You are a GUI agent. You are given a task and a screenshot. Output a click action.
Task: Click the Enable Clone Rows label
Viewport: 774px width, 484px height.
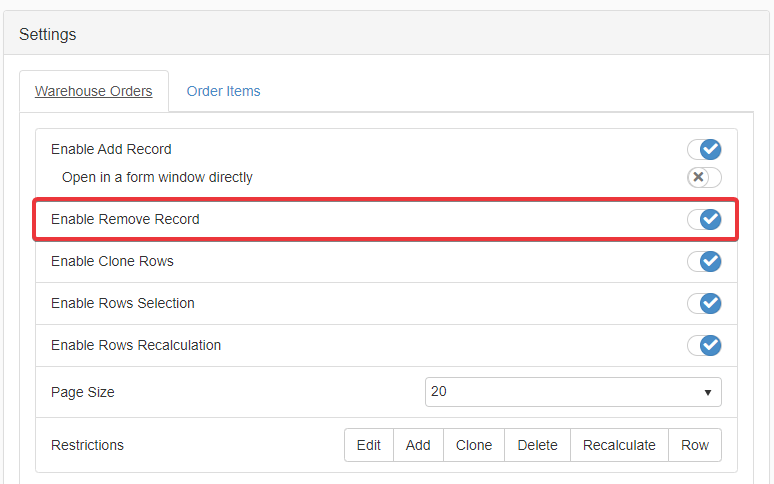pyautogui.click(x=112, y=261)
